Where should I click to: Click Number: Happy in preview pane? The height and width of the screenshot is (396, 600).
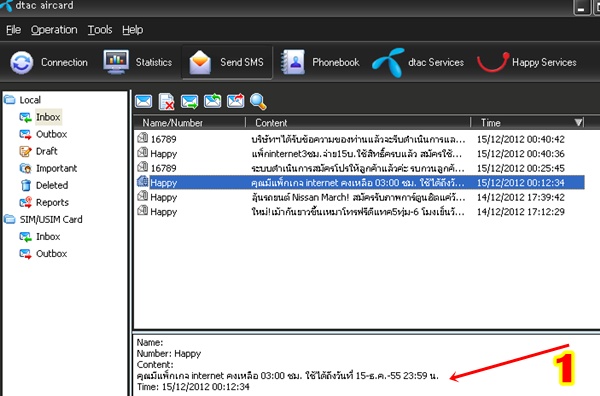coord(169,354)
